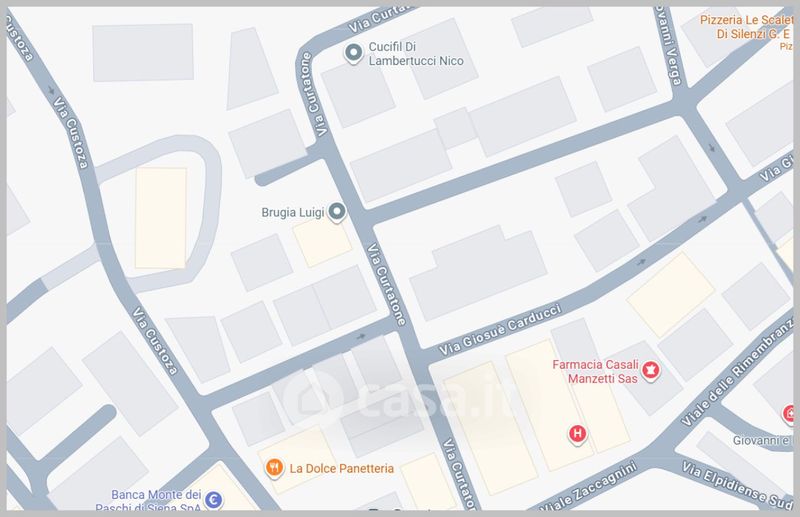Open the Farmacia Casali Manzetti pharmacy marker
Screen dimensions: 800x517
(x=651, y=370)
